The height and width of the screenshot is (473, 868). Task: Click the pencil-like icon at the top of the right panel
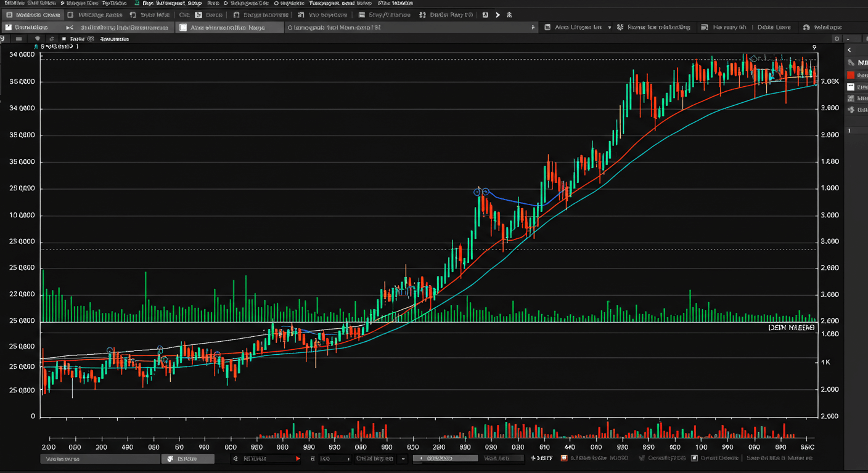pos(851,62)
